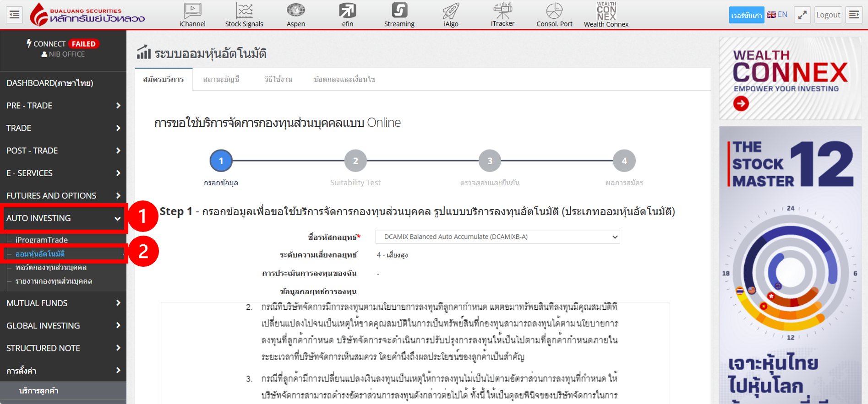
Task: Toggle the left sidebar hamburger menu
Action: tap(15, 15)
